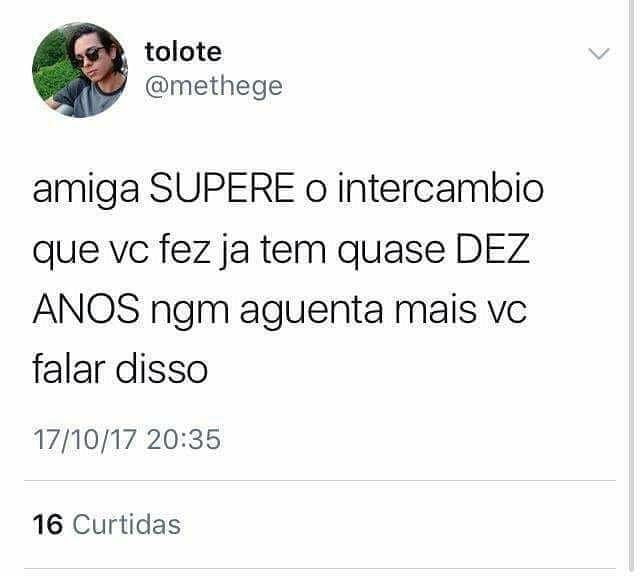Click the date 17/10/17 under the tweet
Viewport: 640px width, 576px height.
tap(85, 439)
